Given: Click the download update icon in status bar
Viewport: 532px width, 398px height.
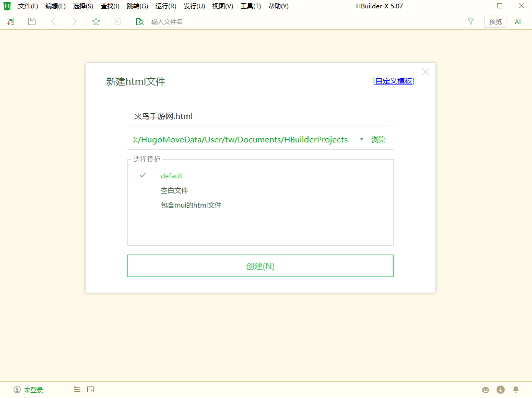Looking at the screenshot, I should pyautogui.click(x=501, y=390).
